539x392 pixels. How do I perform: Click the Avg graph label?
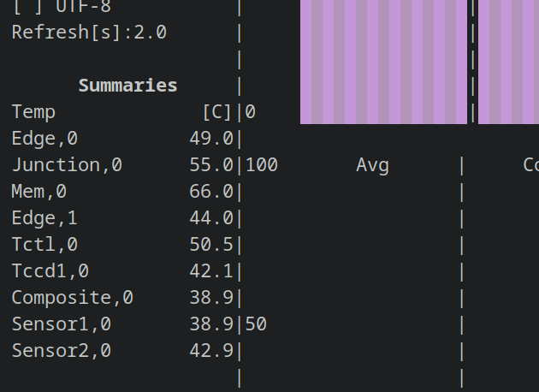click(373, 166)
